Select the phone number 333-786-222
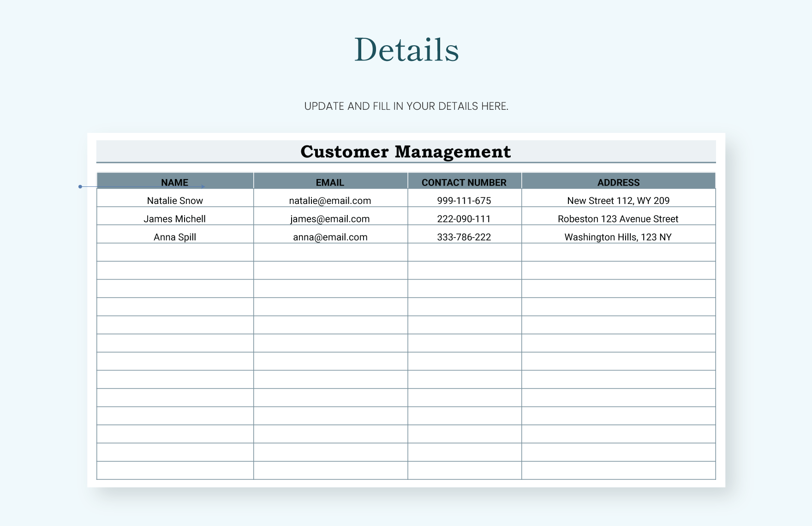The width and height of the screenshot is (812, 526). (464, 237)
